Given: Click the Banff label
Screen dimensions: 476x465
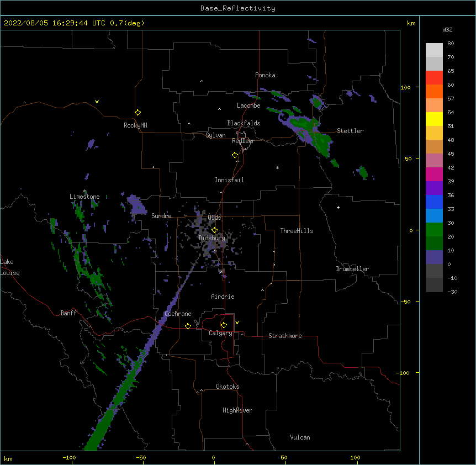Looking at the screenshot, I should (x=68, y=313).
